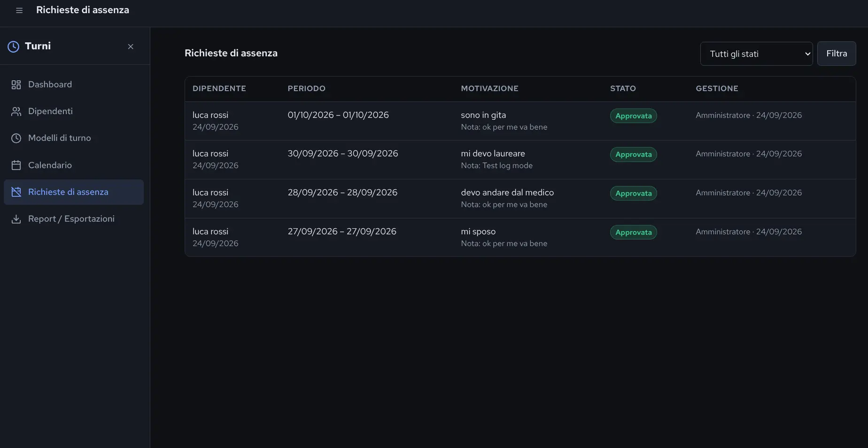Image resolution: width=868 pixels, height=448 pixels.
Task: Click the Turni app title
Action: [x=38, y=46]
